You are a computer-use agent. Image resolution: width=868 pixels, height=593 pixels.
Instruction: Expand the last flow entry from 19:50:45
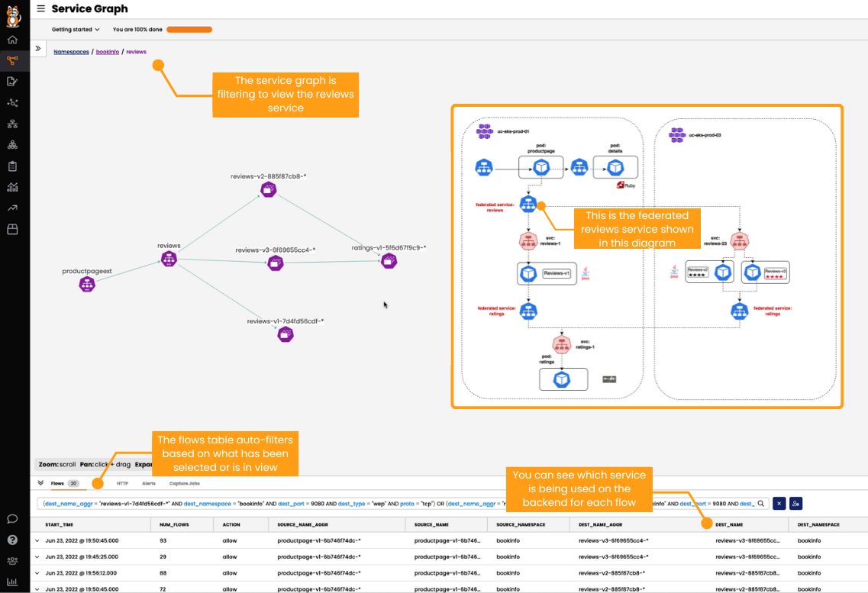(x=36, y=588)
